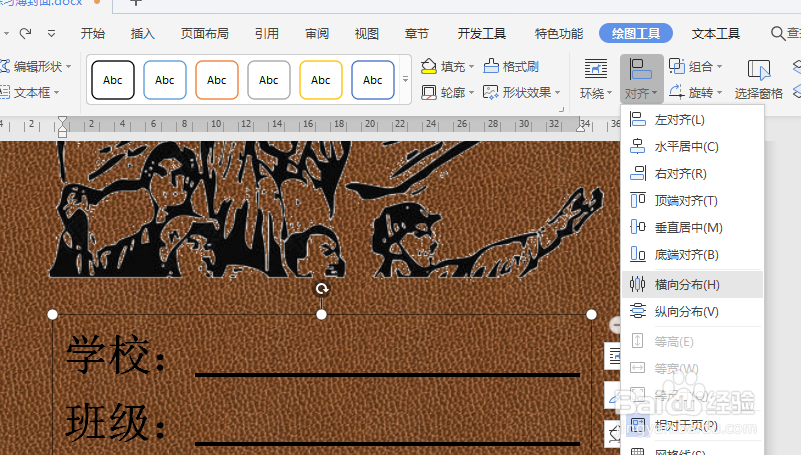Viewport: 801px width, 455px height.
Task: Choose 右对齐(R) align right
Action: coord(692,174)
